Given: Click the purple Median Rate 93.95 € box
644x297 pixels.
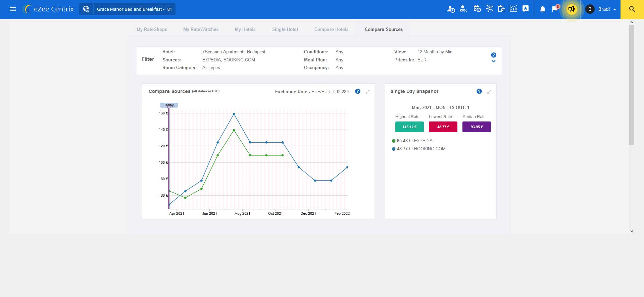Looking at the screenshot, I should (x=477, y=127).
